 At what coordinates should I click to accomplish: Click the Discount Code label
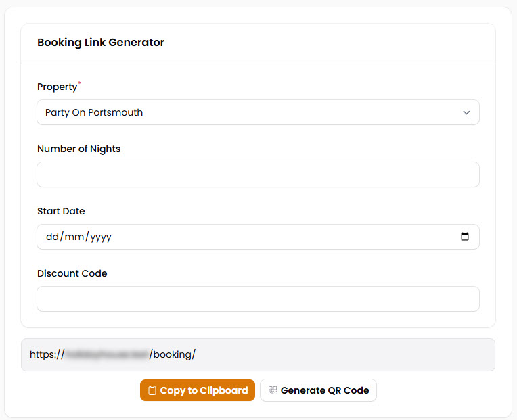point(72,273)
